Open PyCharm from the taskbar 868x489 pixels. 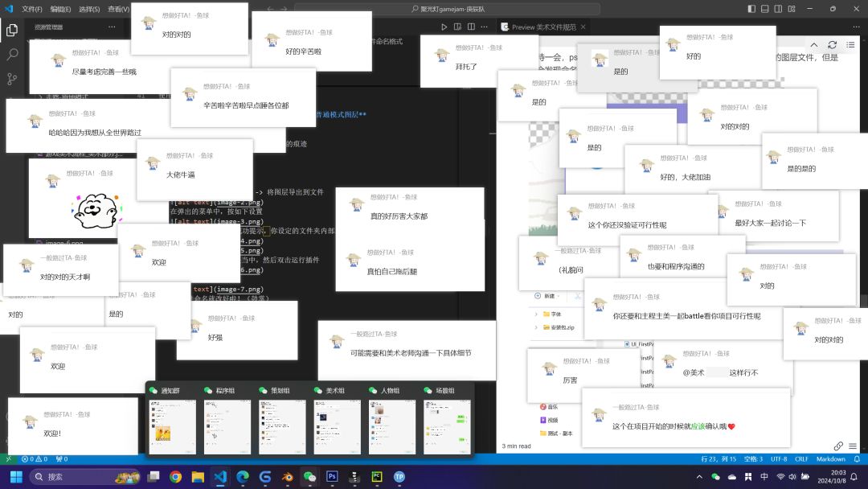coord(377,476)
